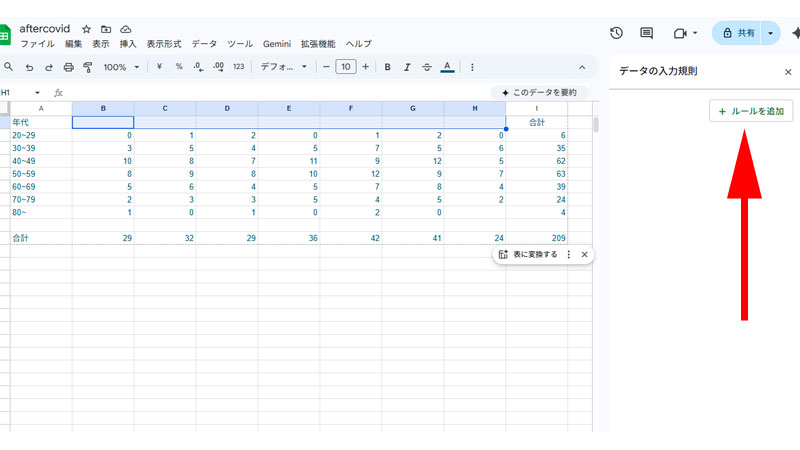This screenshot has width=800, height=450.
Task: Star the aftercovid document
Action: pyautogui.click(x=86, y=29)
